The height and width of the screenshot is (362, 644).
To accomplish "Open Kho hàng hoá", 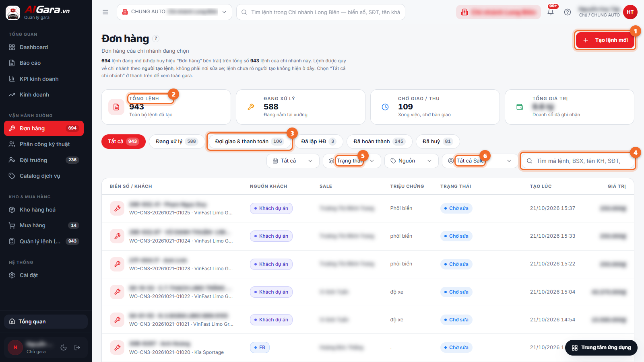I will pos(44,210).
